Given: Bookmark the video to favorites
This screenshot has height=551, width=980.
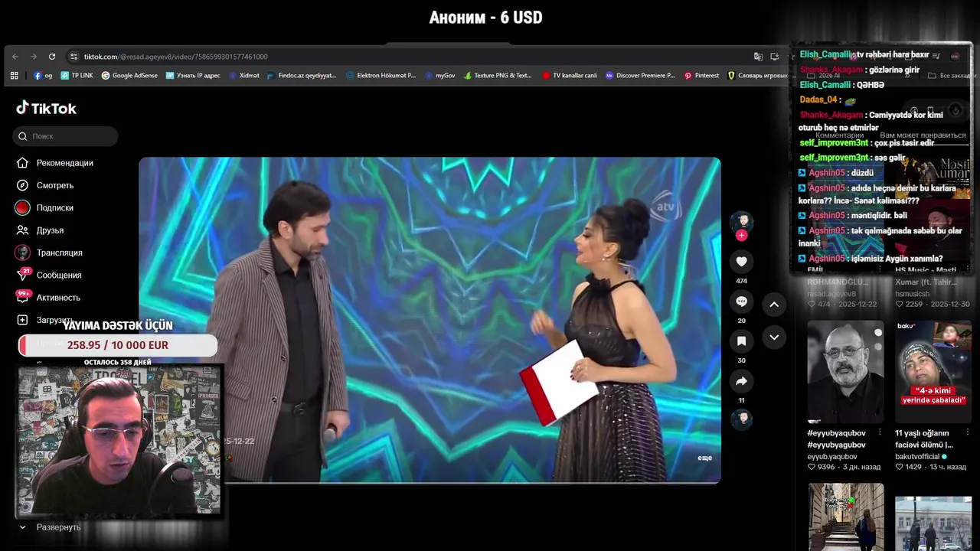Looking at the screenshot, I should (741, 341).
